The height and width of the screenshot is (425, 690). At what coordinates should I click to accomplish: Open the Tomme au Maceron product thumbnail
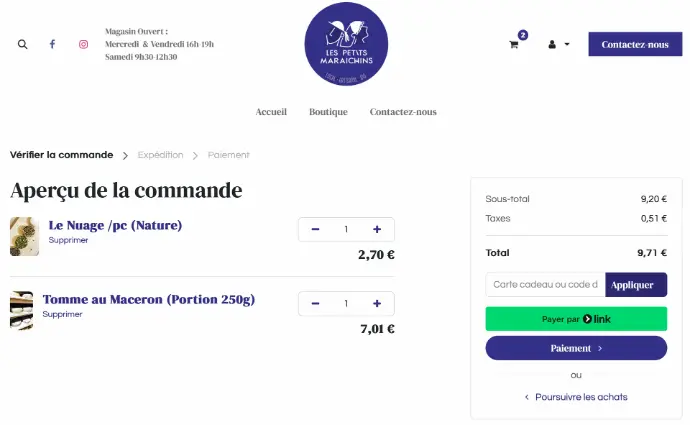(22, 310)
